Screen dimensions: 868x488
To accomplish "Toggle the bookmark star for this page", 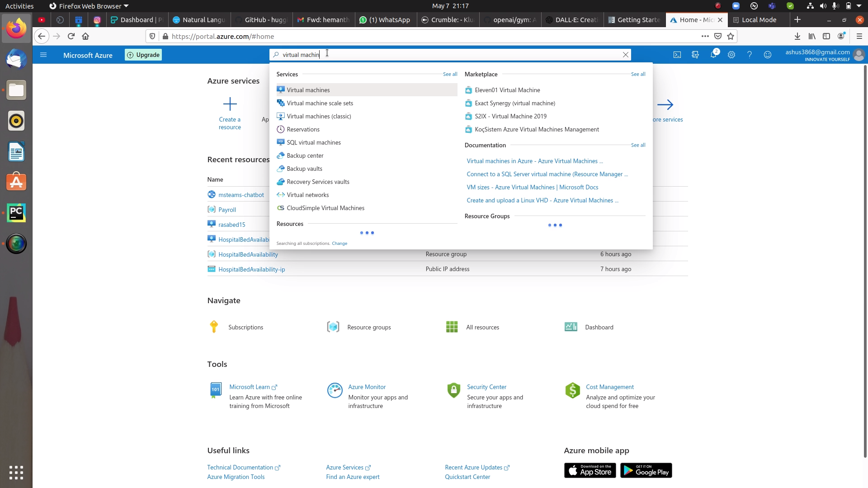I will [x=731, y=36].
